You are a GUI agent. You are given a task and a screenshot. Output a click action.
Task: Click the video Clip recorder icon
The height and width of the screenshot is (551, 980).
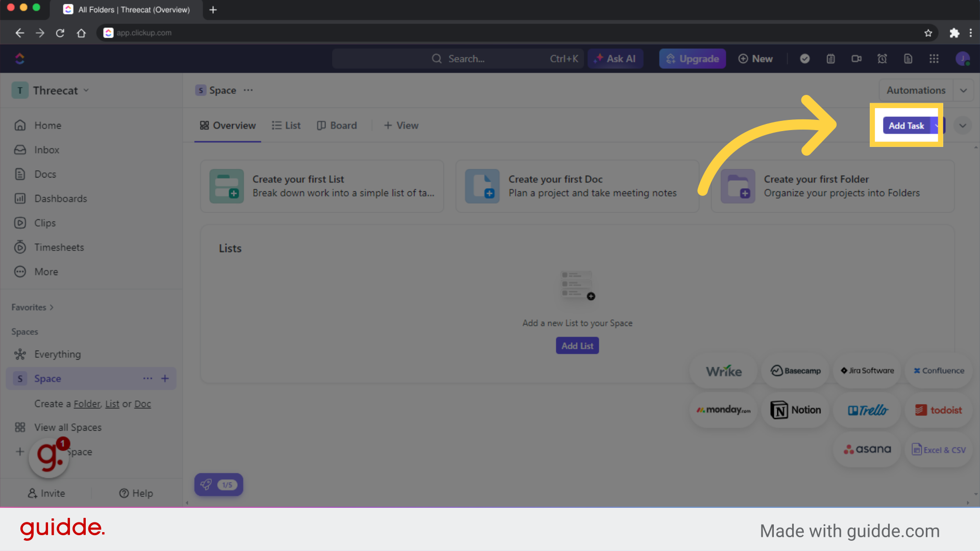856,59
